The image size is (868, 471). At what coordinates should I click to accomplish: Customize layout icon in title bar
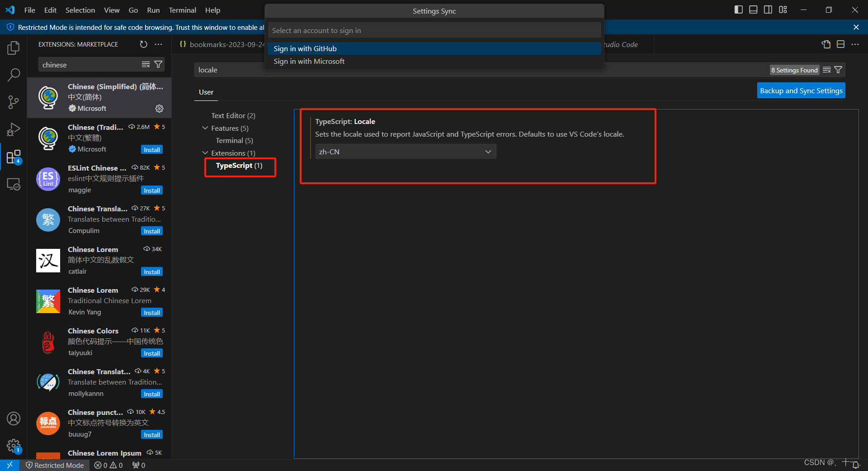click(x=783, y=10)
